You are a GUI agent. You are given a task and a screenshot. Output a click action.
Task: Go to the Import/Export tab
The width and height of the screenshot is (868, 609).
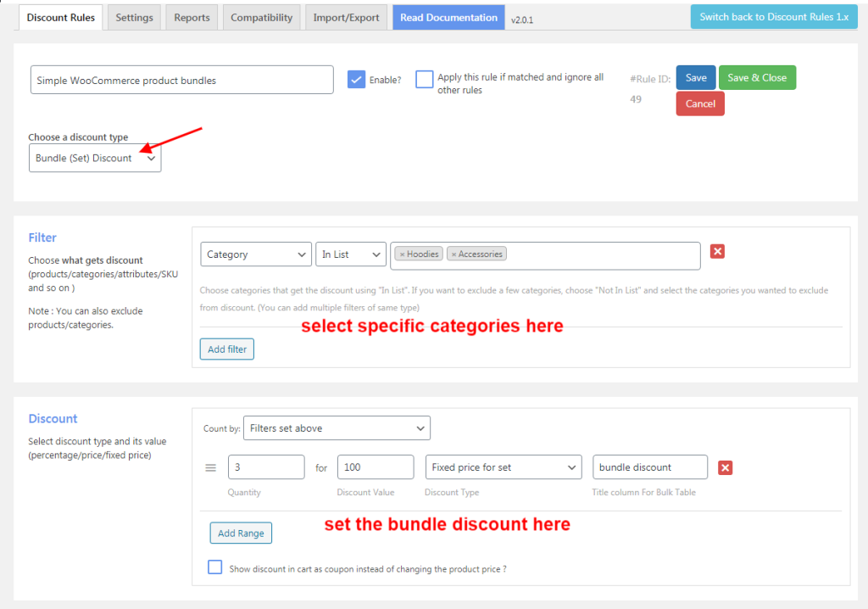(346, 16)
